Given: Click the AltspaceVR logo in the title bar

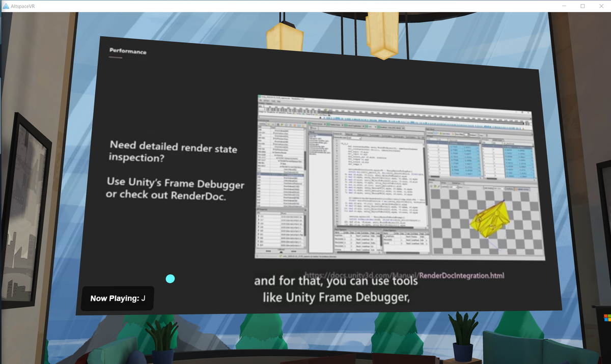Looking at the screenshot, I should pyautogui.click(x=6, y=6).
